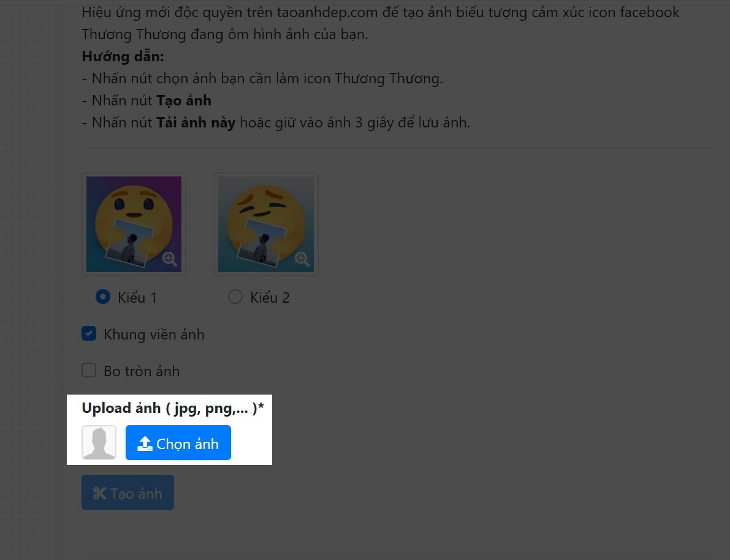Screen dimensions: 730x560
Task: Select the Kiểu 1 radio button
Action: click(x=103, y=297)
